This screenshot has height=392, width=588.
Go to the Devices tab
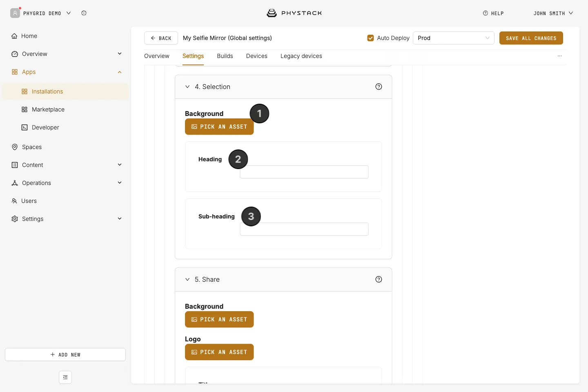coord(257,56)
